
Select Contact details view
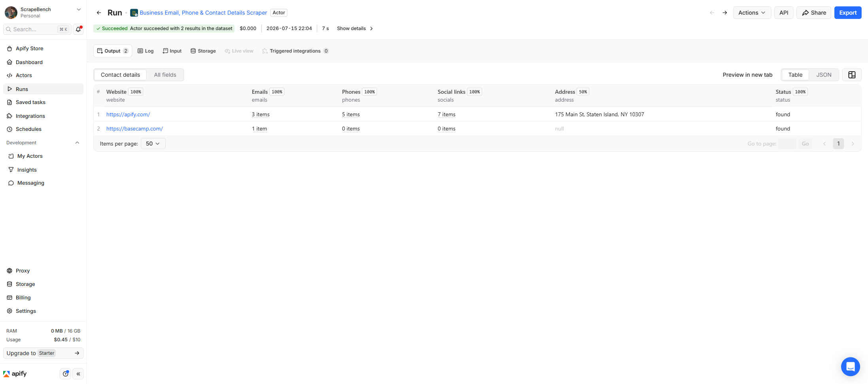click(x=120, y=75)
